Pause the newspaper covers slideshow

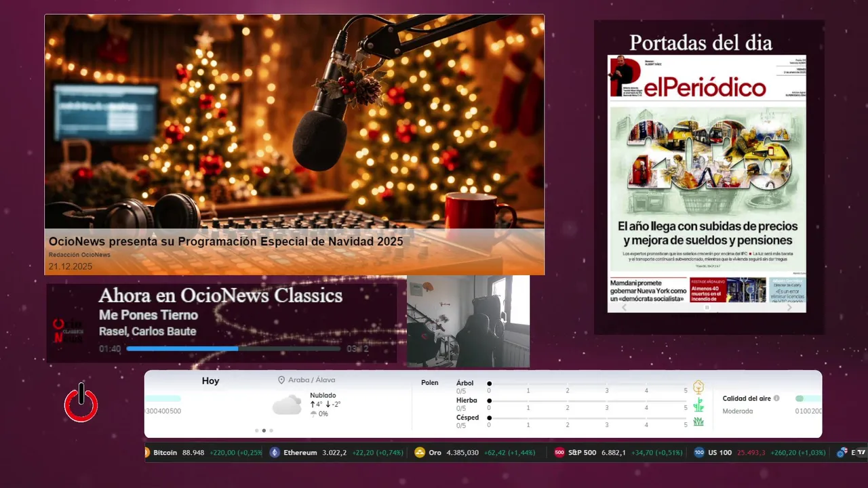[707, 308]
